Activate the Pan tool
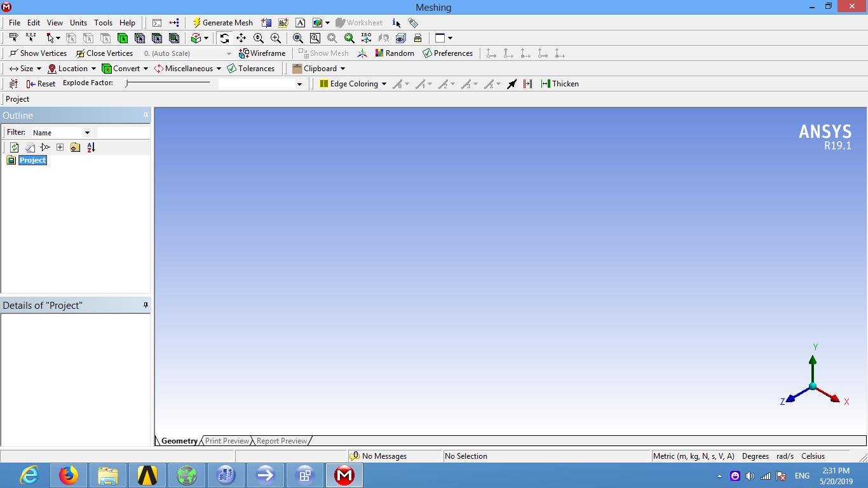This screenshot has width=868, height=488. [241, 37]
